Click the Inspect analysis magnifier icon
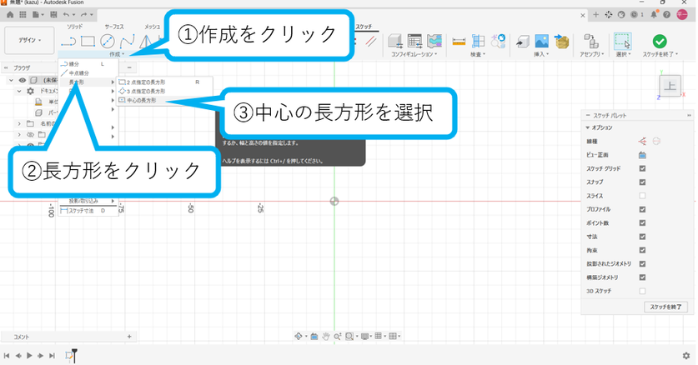Viewport: 698px width, 365px height. (x=498, y=41)
